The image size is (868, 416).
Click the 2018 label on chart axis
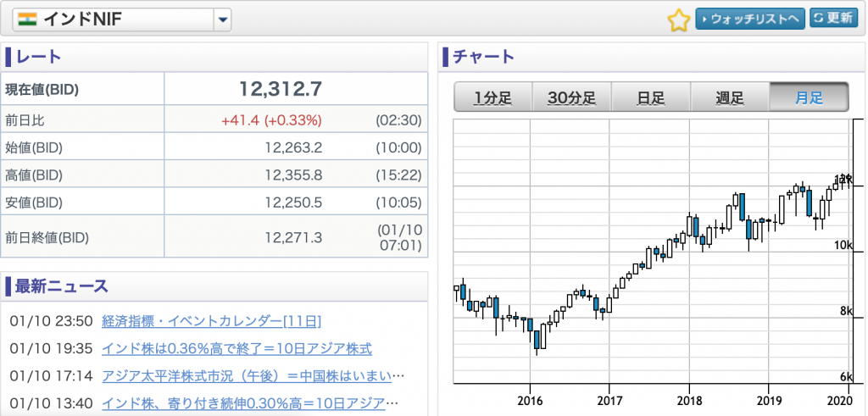pyautogui.click(x=689, y=399)
